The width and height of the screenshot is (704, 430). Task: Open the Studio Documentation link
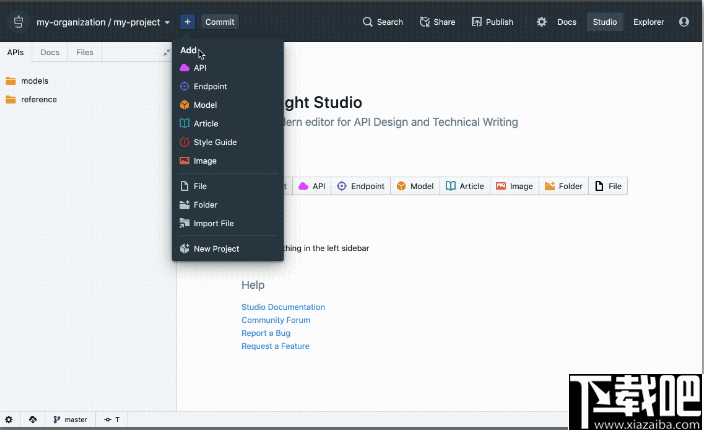point(283,307)
